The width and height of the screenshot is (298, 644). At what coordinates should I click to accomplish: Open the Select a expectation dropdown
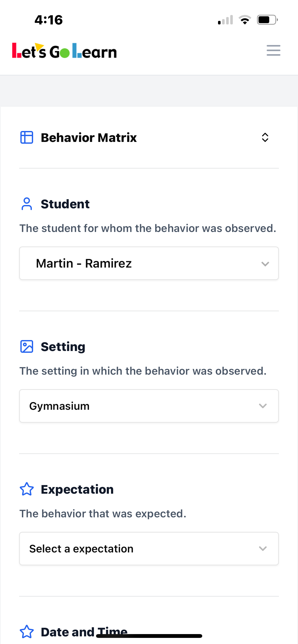(x=149, y=549)
